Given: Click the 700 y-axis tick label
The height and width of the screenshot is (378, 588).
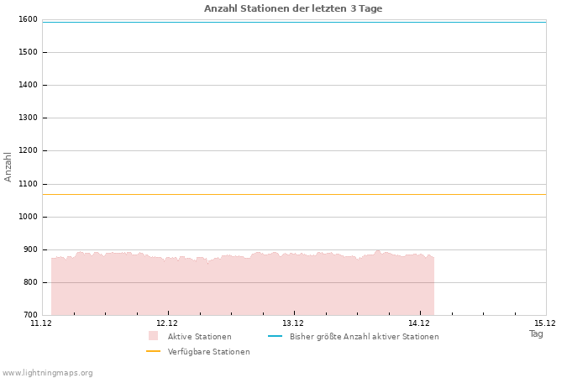Looking at the screenshot, I should (29, 315).
